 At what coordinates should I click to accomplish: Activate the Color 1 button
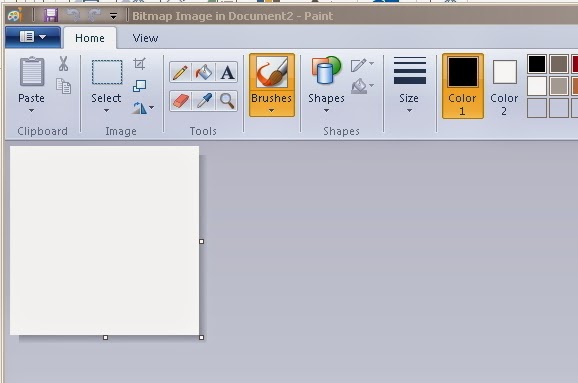pyautogui.click(x=463, y=86)
